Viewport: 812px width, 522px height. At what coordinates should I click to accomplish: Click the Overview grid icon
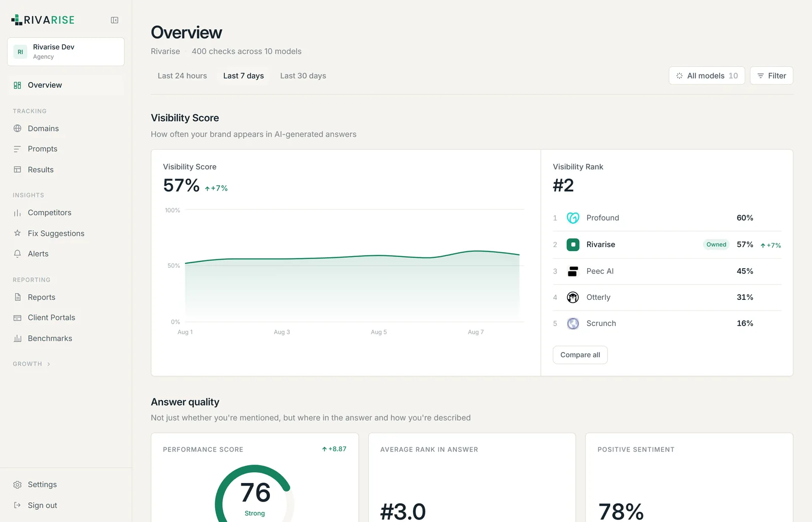tap(17, 85)
